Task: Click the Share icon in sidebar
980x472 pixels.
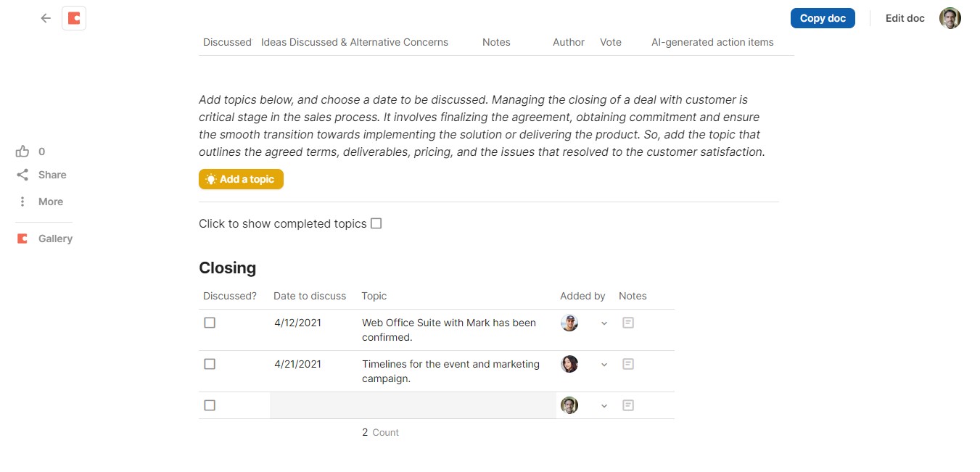Action: pos(22,175)
